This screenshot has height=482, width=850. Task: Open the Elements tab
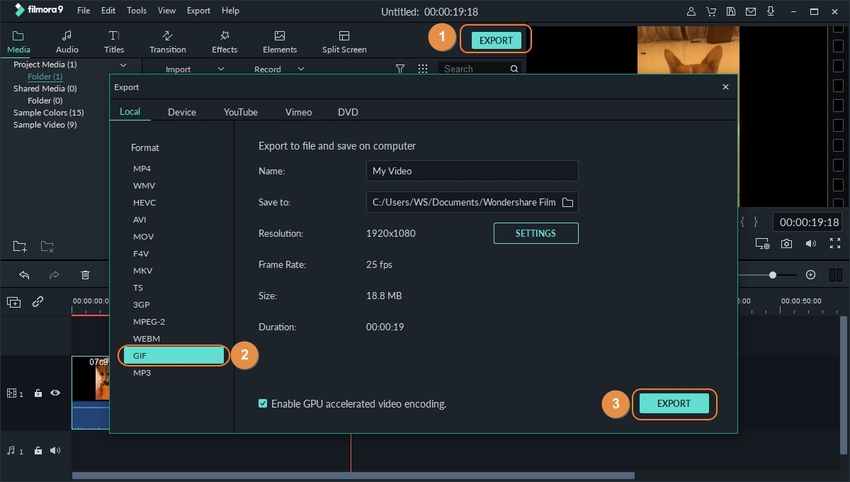click(280, 42)
